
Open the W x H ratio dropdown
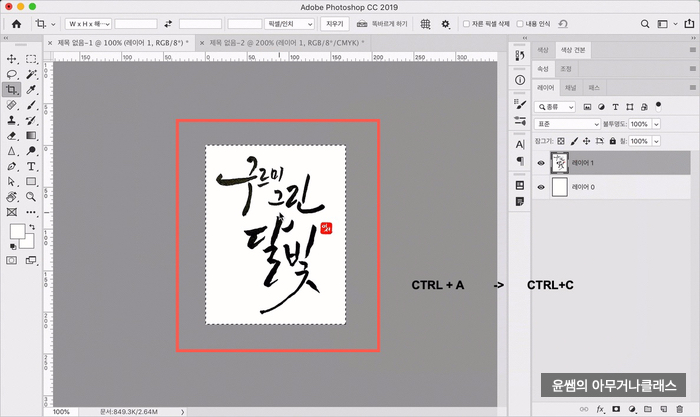coord(88,24)
